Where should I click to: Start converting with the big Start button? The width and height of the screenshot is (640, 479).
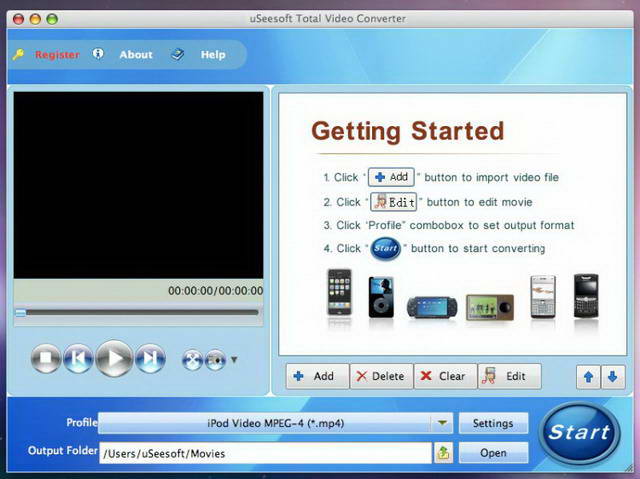[x=579, y=433]
